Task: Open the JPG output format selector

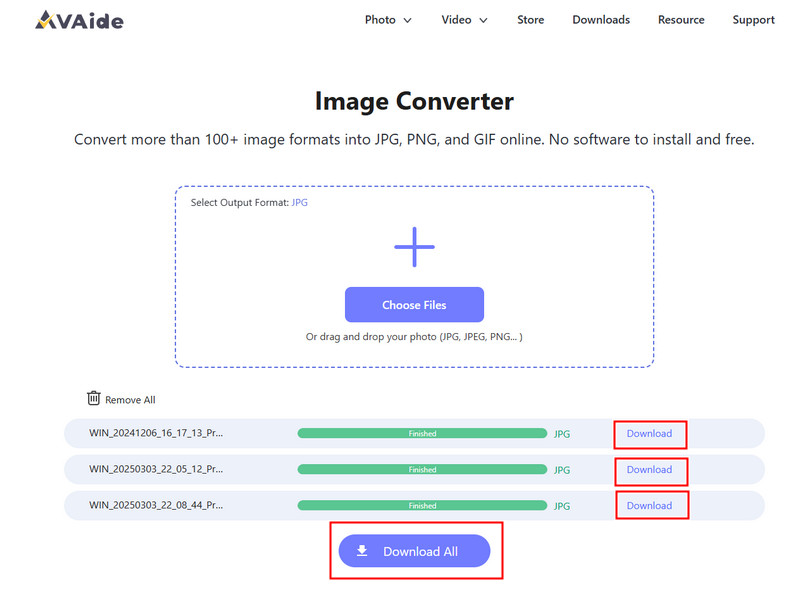Action: pos(299,202)
